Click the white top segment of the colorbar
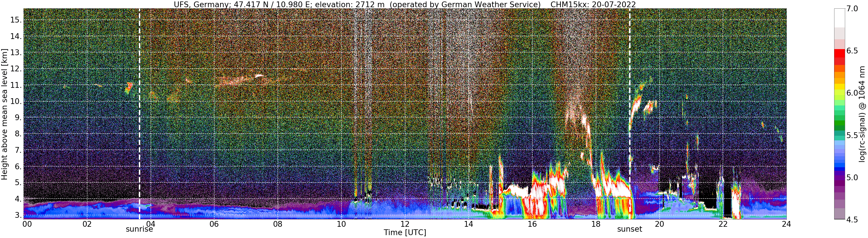This screenshot has width=868, height=238. point(839,18)
